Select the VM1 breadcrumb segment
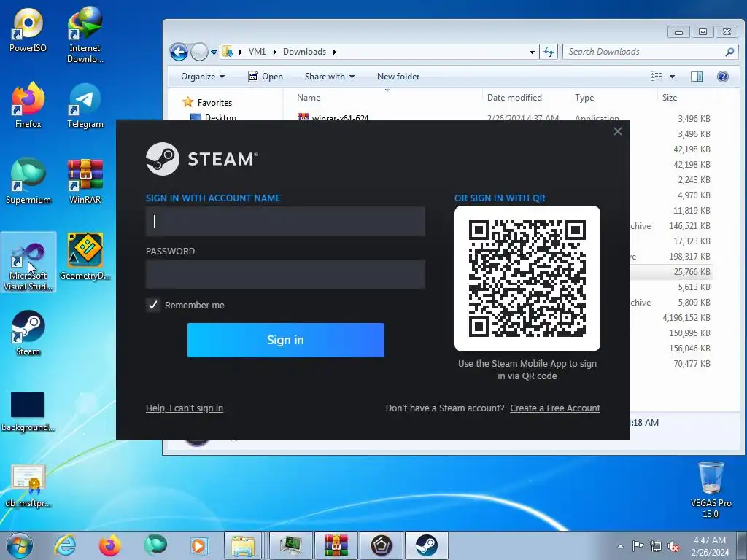This screenshot has width=747, height=560. click(257, 52)
